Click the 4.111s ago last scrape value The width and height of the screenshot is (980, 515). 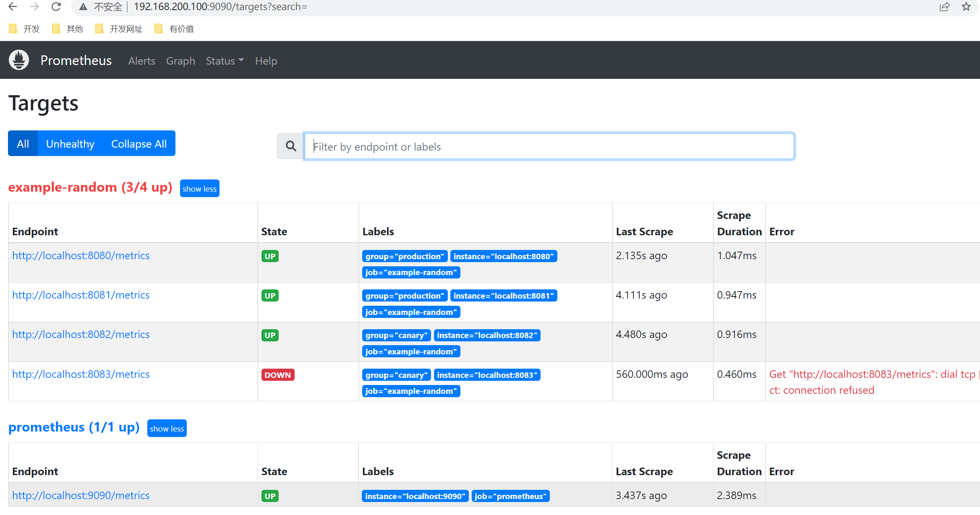pos(641,295)
